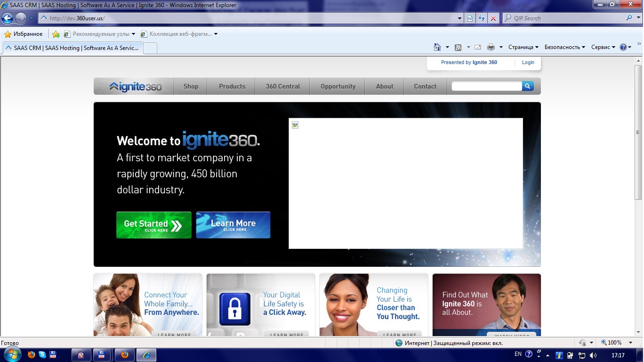
Task: Click the broken image placeholder icon
Action: (295, 125)
